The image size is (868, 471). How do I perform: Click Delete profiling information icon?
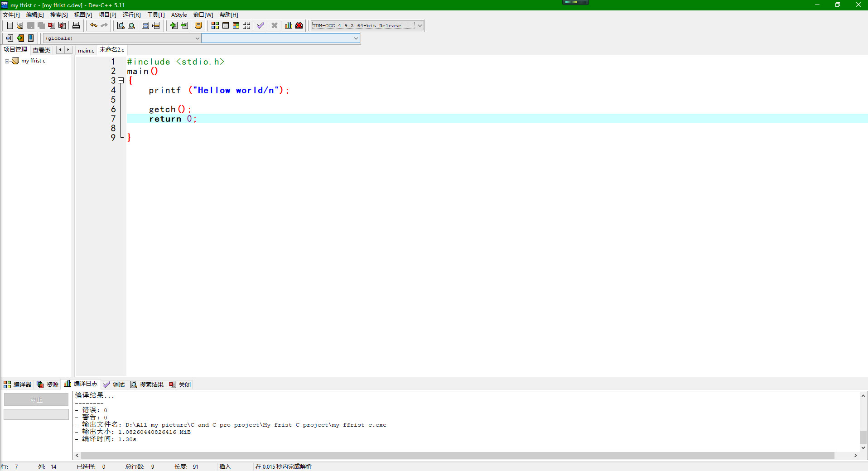pos(299,25)
